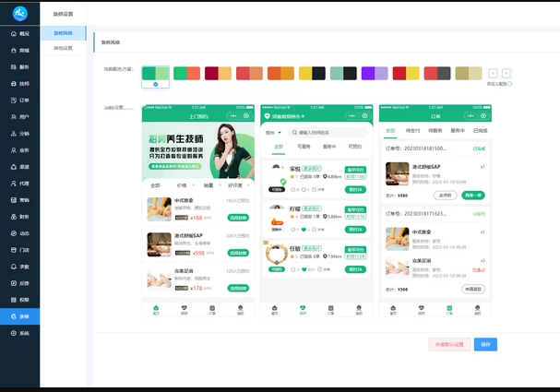Viewport: 560px width, 392px height.
Task: Click the second empty custom color box
Action: (x=506, y=73)
